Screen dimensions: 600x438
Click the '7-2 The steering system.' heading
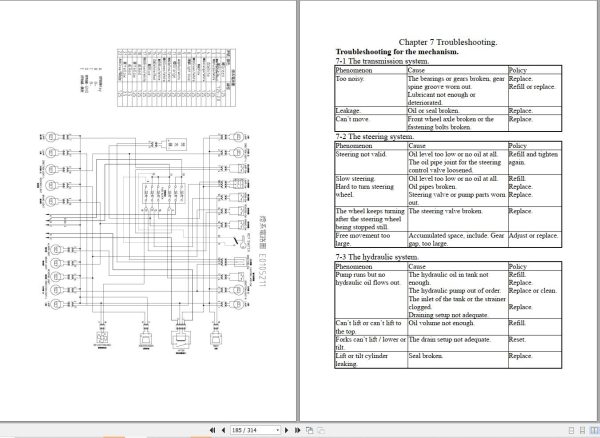pos(375,136)
